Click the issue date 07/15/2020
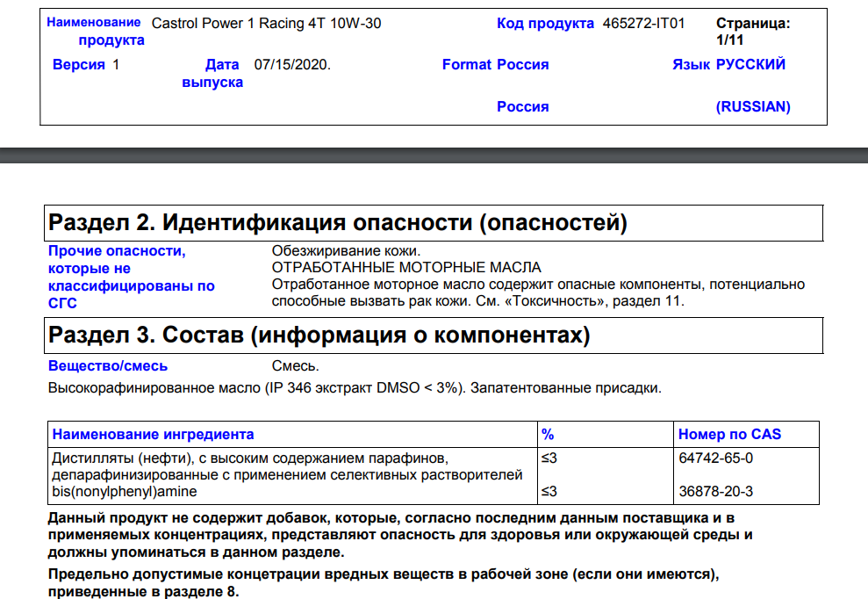 tap(292, 65)
